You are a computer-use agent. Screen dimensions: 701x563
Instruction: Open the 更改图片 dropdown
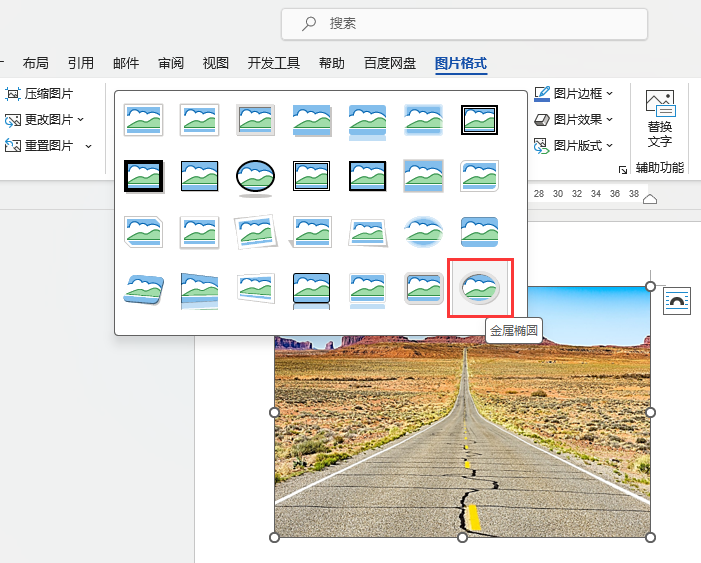tap(44, 120)
